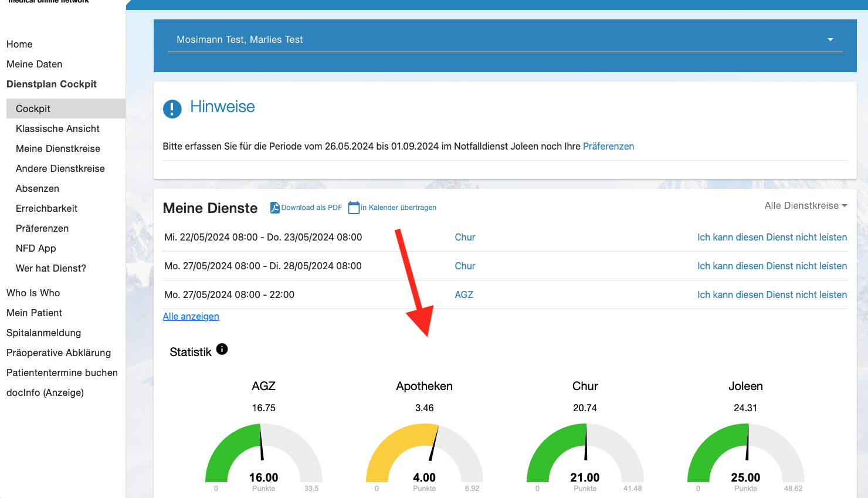
Task: Click the Joleen points gauge
Action: (x=745, y=455)
